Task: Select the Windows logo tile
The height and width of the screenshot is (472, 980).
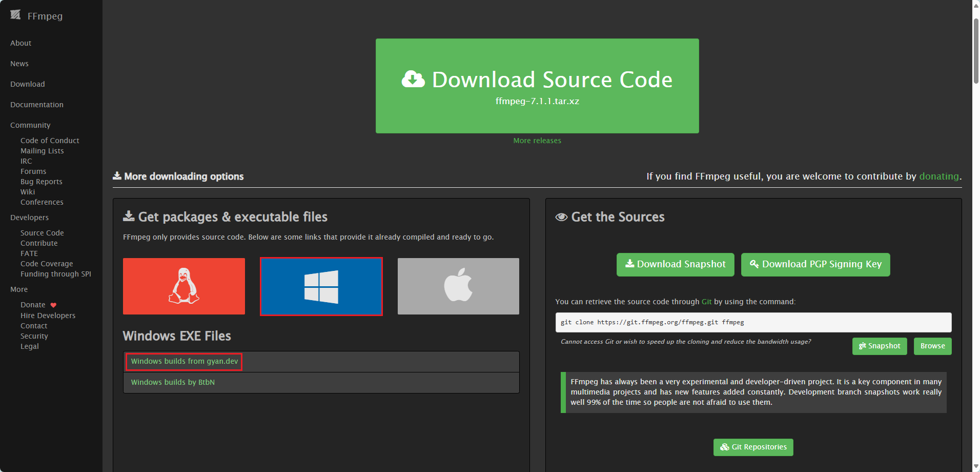Action: 321,286
